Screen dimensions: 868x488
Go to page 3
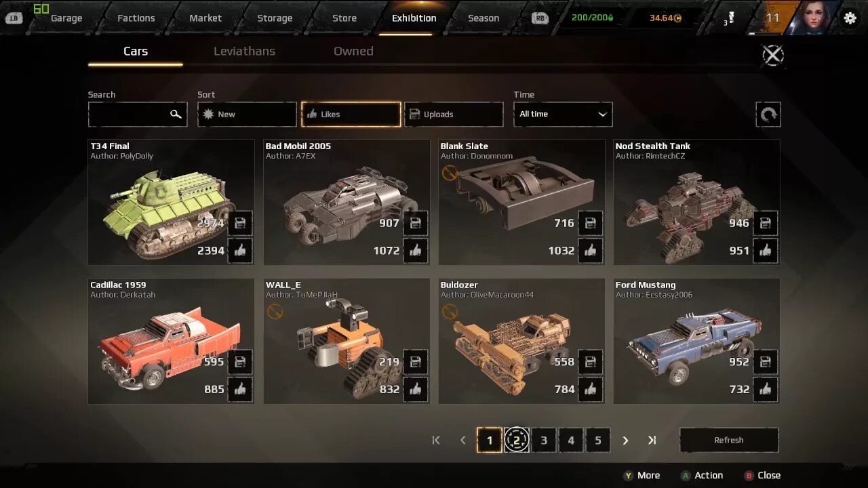coord(544,441)
